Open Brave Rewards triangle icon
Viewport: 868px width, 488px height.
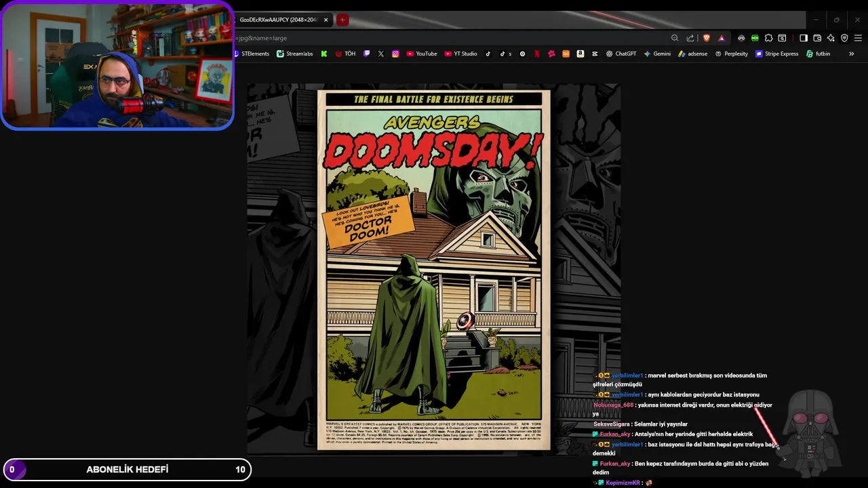722,38
